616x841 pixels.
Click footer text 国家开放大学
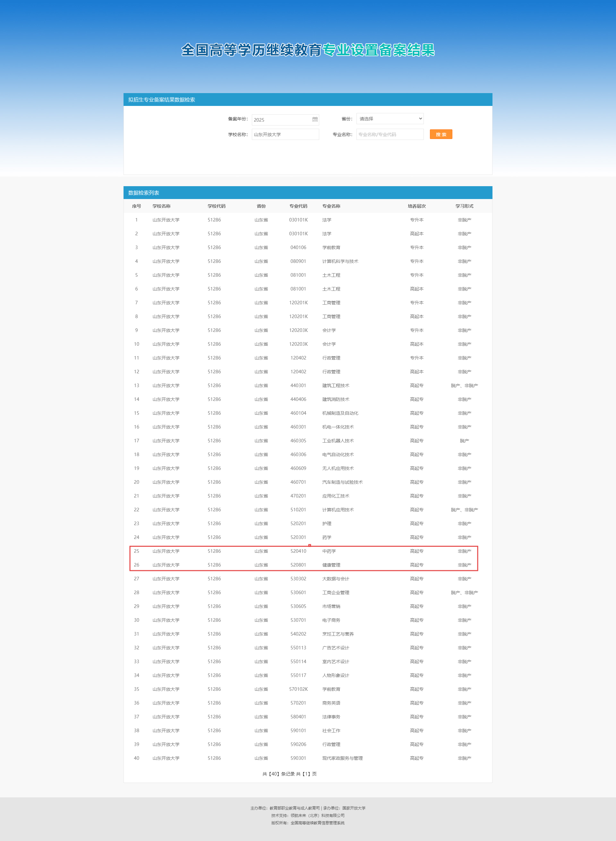pos(354,808)
